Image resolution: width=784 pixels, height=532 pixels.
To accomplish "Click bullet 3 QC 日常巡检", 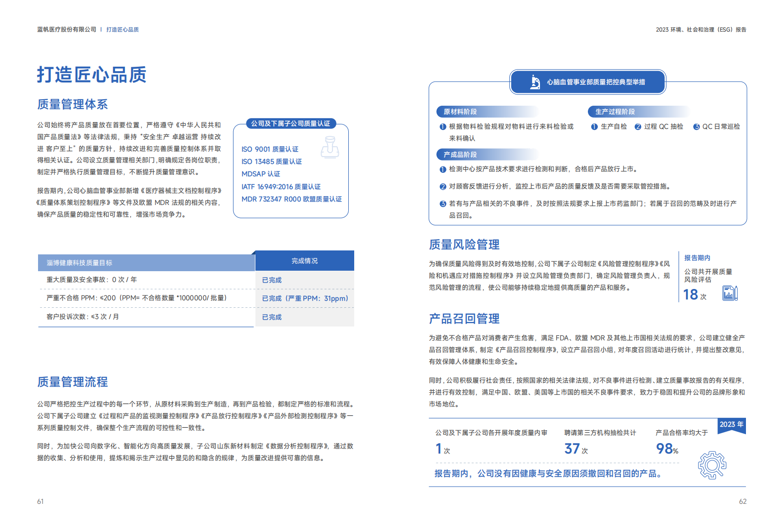I will (716, 126).
